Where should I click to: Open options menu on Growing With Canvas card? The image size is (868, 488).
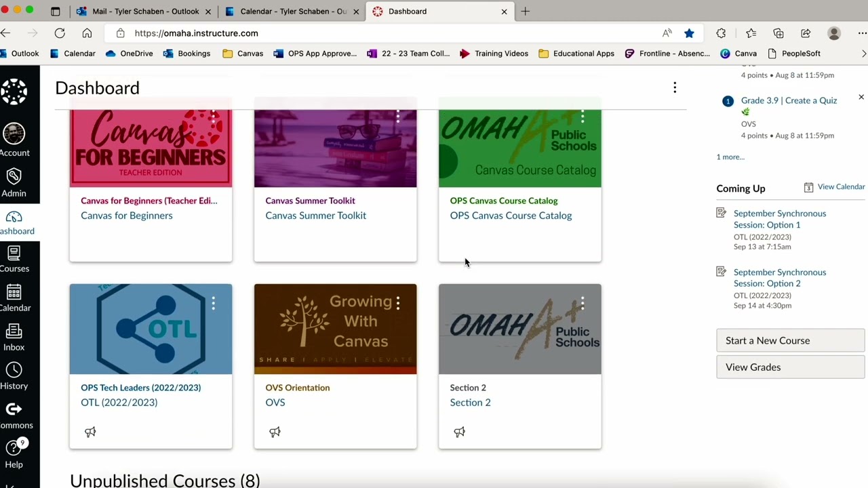[398, 303]
